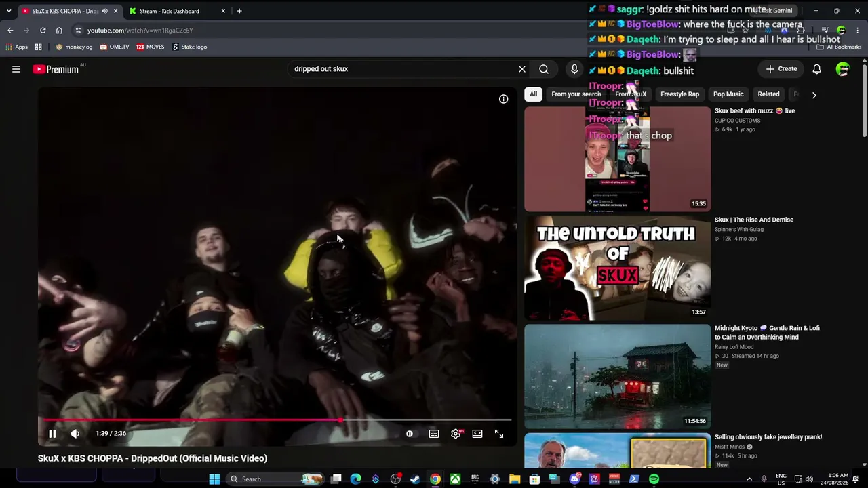Open Spotify from the taskbar
Screen dimensions: 868x488
coord(654,479)
